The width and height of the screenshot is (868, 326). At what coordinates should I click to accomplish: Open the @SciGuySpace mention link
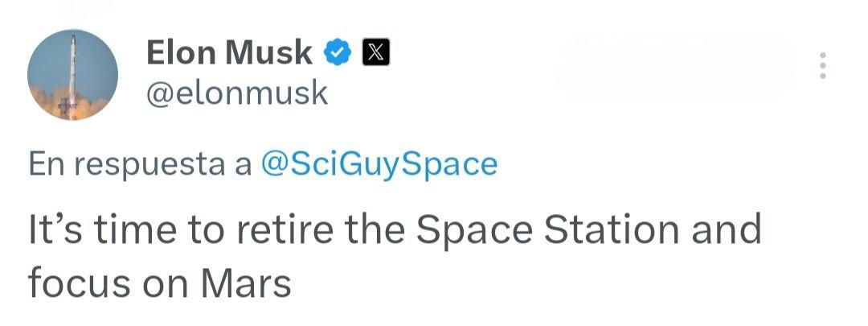tap(379, 164)
